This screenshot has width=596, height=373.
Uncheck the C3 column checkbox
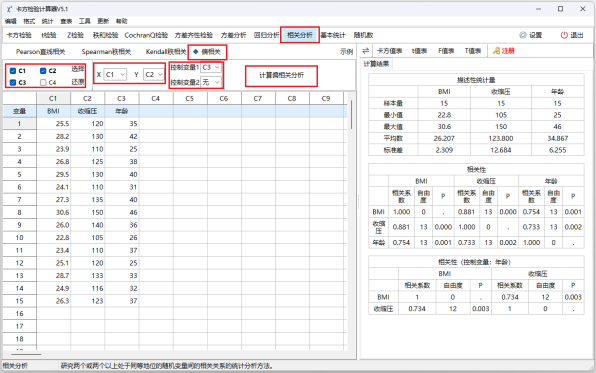(13, 83)
